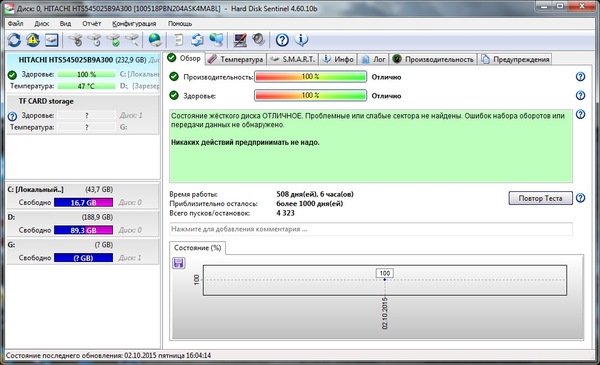600x365 pixels.
Task: Click the info balloon toolbar icon
Action: click(x=302, y=40)
